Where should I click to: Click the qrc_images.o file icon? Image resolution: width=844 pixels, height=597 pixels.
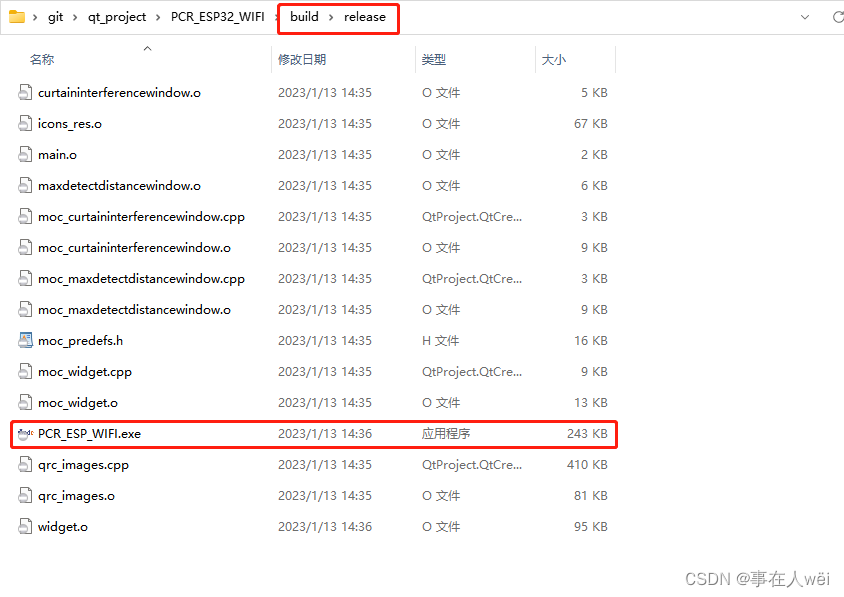[25, 496]
